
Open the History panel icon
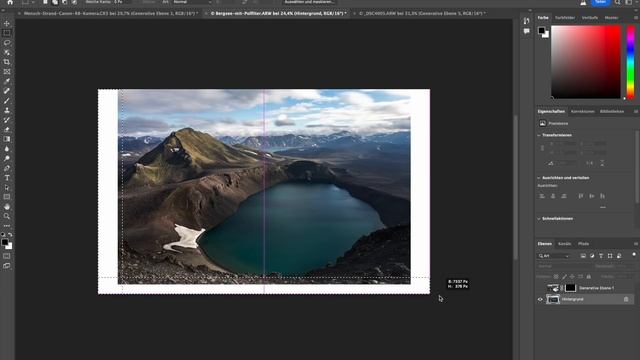pos(527,21)
